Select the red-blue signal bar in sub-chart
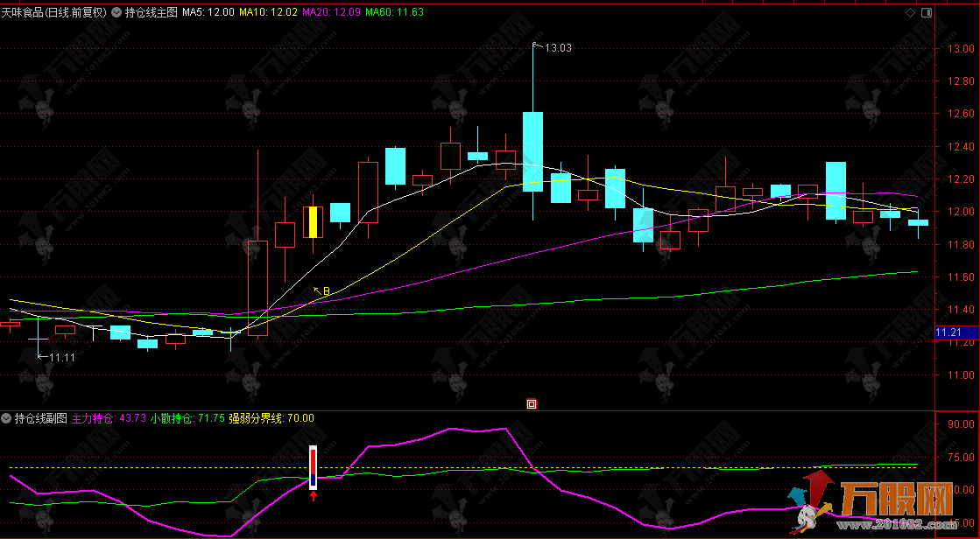Viewport: 980px width, 539px height. [314, 467]
